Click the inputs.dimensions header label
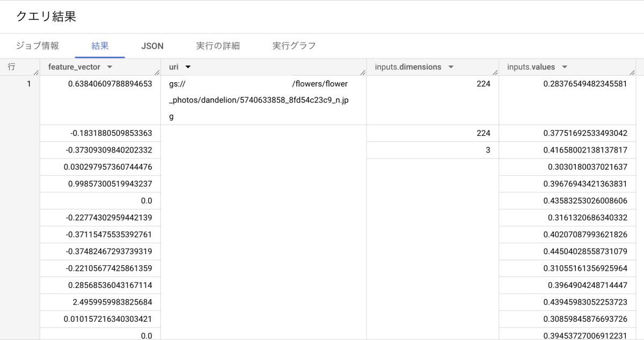 point(408,67)
